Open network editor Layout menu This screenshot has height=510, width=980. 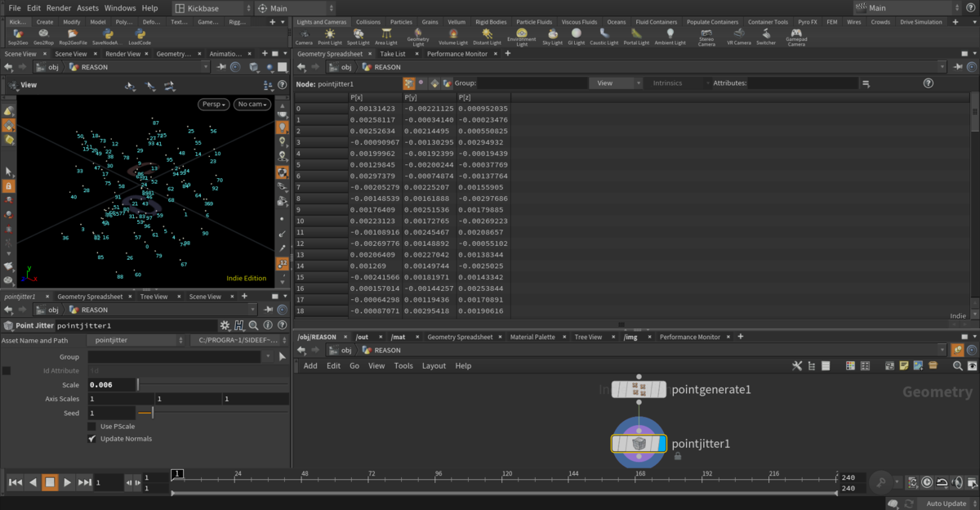434,366
